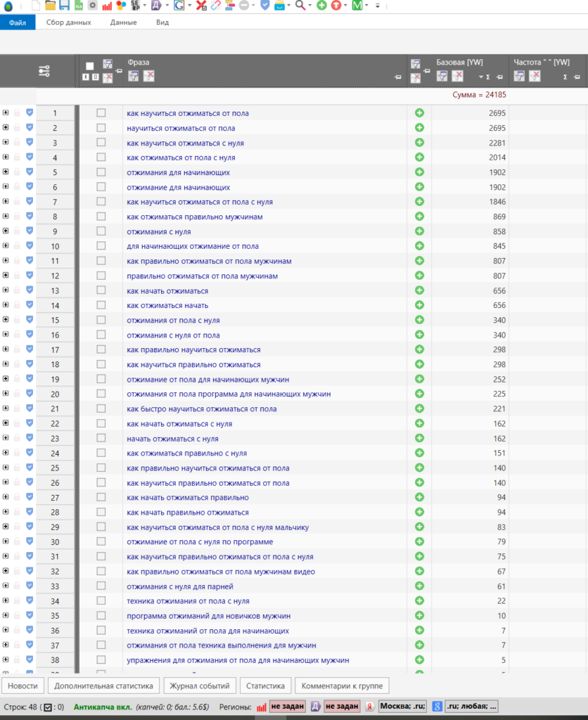Click the red bar-chart statistics icon in toolbar
588x720 pixels.
click(107, 6)
